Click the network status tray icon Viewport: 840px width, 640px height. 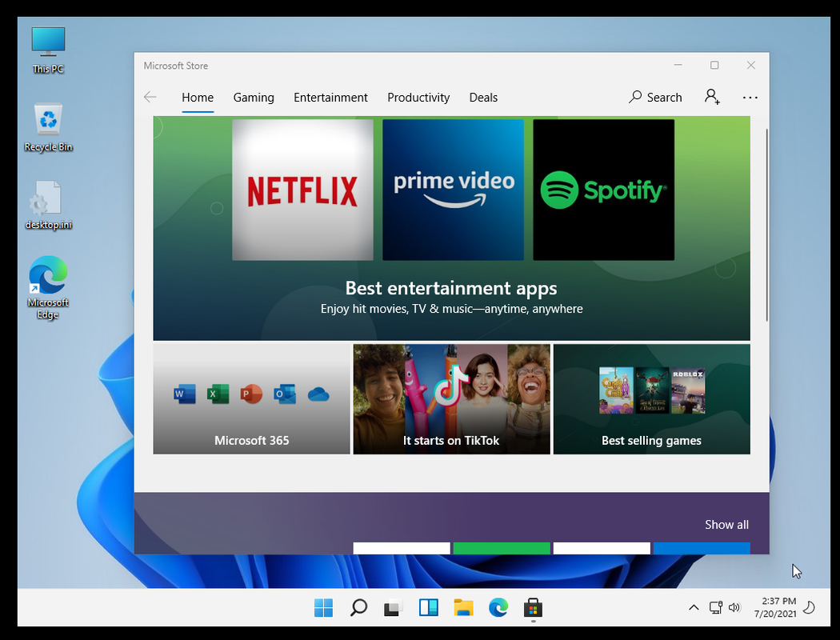coord(716,607)
